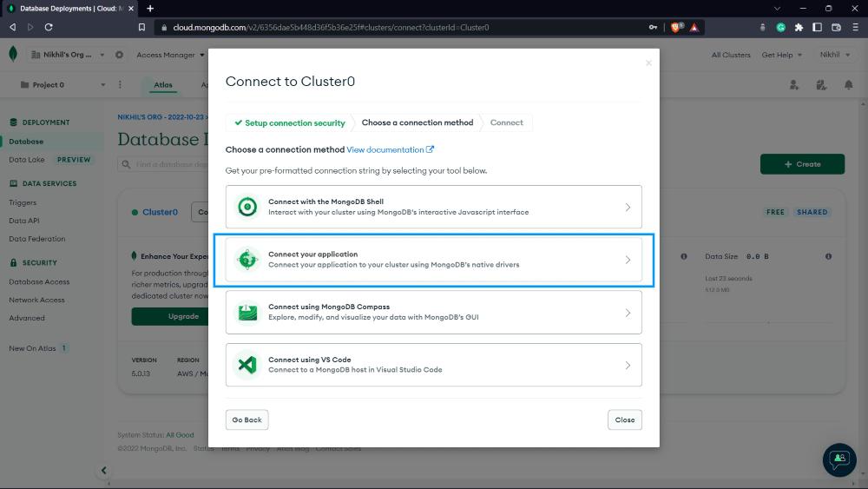The height and width of the screenshot is (489, 868).
Task: Open All Clusters link
Action: [x=731, y=55]
